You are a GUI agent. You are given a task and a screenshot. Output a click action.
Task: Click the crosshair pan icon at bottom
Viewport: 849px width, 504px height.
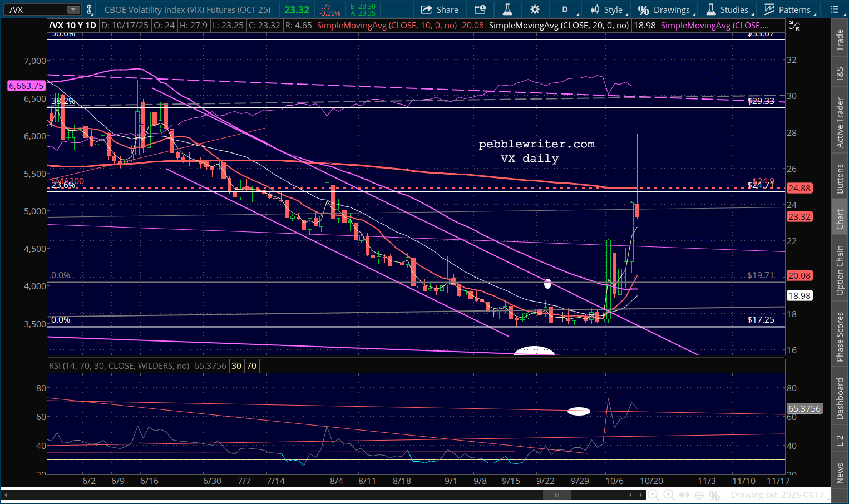click(699, 495)
